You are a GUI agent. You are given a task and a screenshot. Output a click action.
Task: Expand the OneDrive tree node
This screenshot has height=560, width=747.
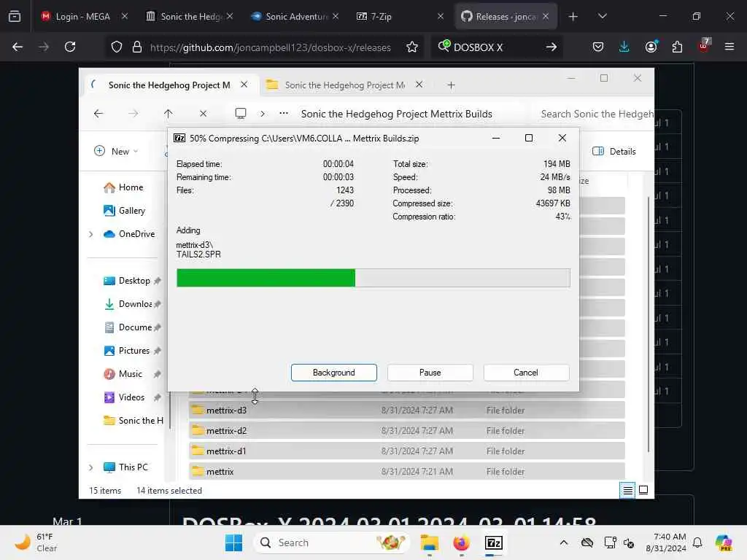coord(90,234)
